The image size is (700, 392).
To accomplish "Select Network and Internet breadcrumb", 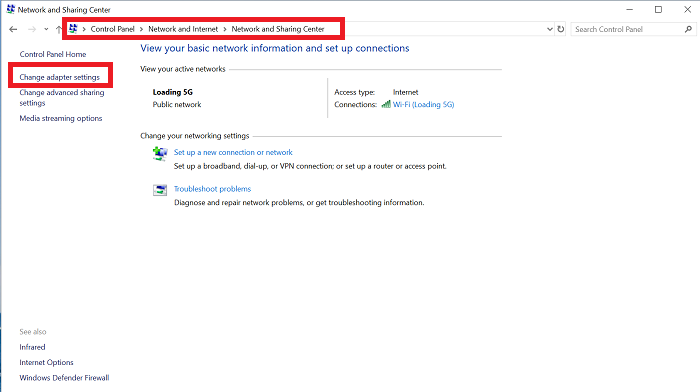I will (x=183, y=29).
